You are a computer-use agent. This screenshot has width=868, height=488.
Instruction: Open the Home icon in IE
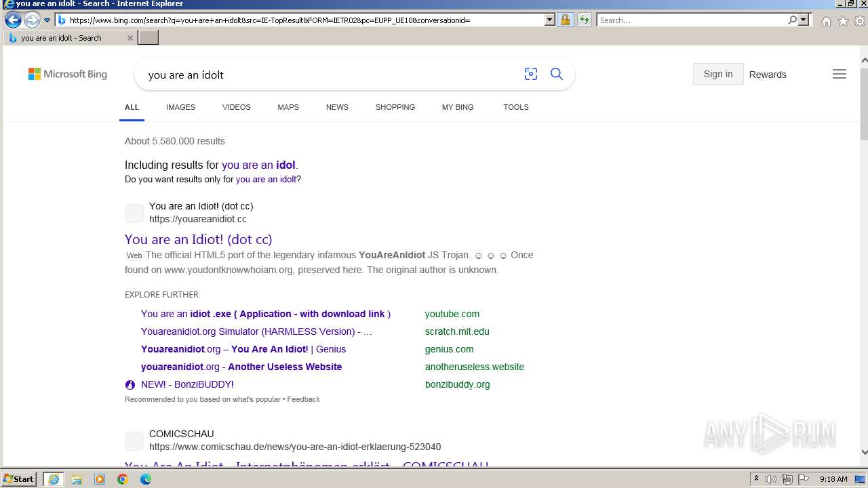pyautogui.click(x=826, y=21)
